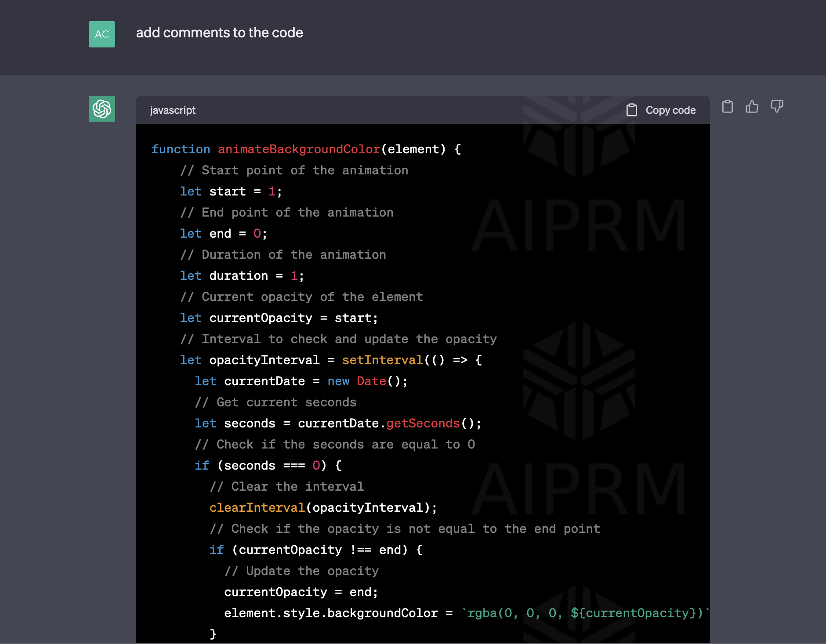Click comment 'Update the opacity'
826x644 pixels.
pos(302,571)
